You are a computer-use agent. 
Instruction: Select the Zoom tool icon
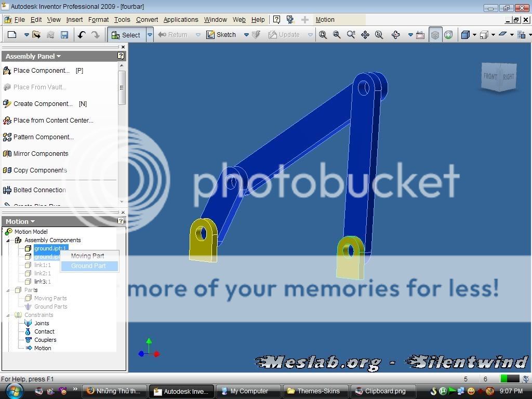351,35
